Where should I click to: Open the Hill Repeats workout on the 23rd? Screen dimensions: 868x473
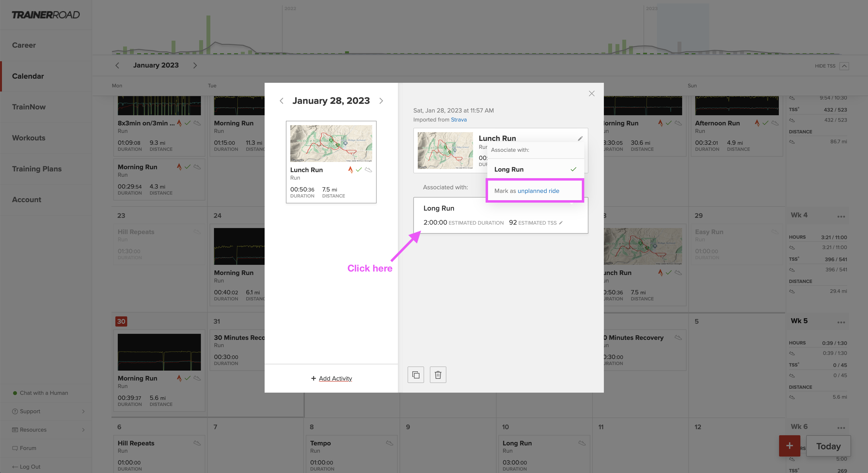coord(159,244)
